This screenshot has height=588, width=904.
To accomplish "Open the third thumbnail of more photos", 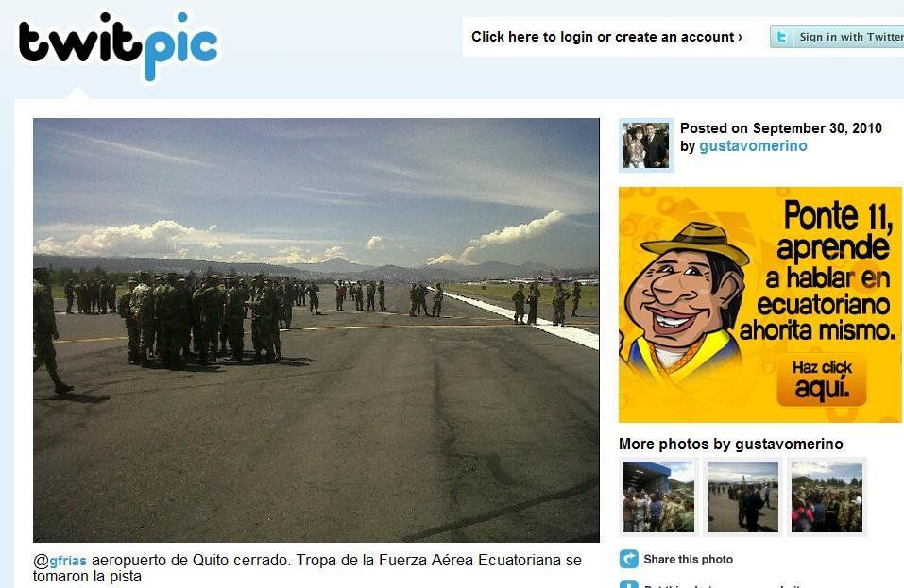I will pyautogui.click(x=827, y=496).
